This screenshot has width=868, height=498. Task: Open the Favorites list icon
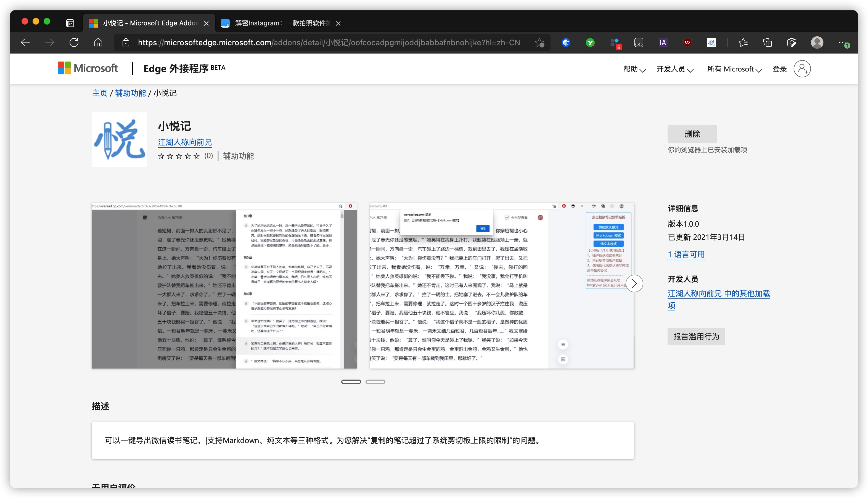click(743, 43)
